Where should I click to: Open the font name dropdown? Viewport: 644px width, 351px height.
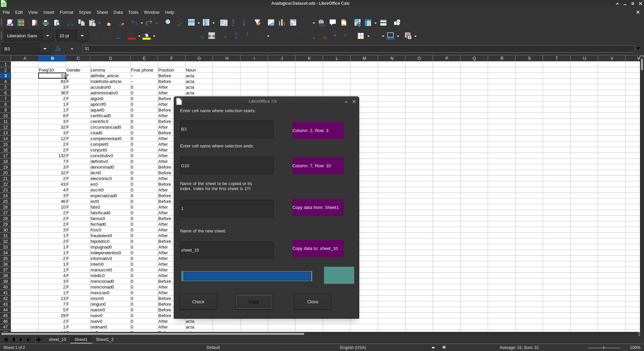(48, 36)
